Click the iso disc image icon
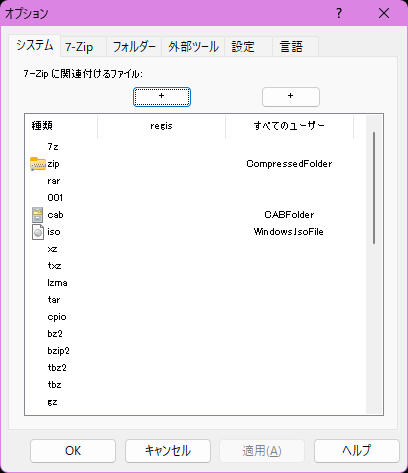 click(x=38, y=232)
